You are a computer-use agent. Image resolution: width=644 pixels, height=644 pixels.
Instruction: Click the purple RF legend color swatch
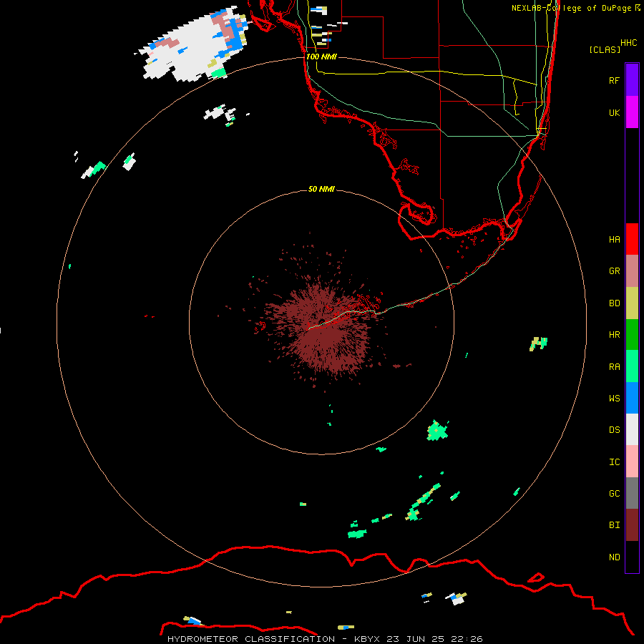point(632,80)
